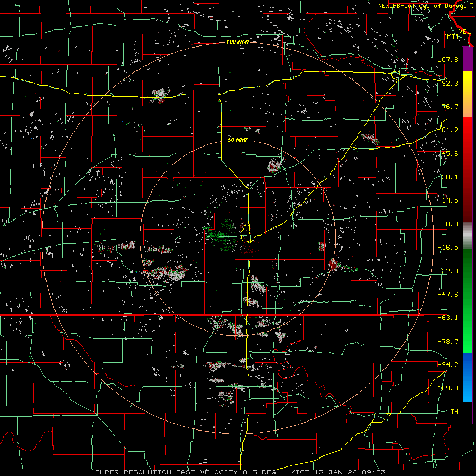Select the -47.6 legend value
The height and width of the screenshot is (476, 476).
448,295
